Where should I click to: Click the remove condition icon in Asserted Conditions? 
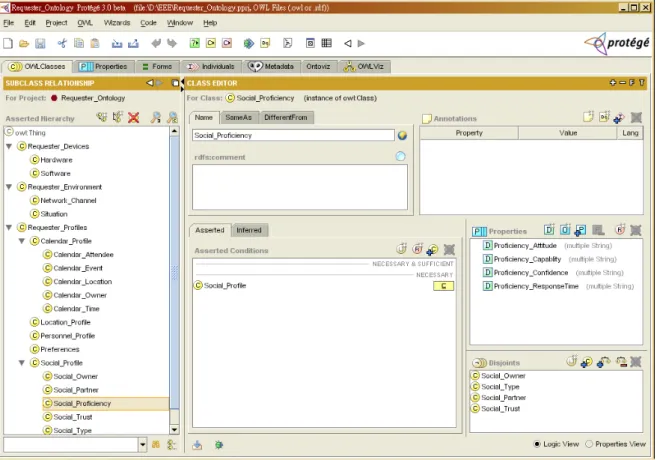pyautogui.click(x=449, y=250)
